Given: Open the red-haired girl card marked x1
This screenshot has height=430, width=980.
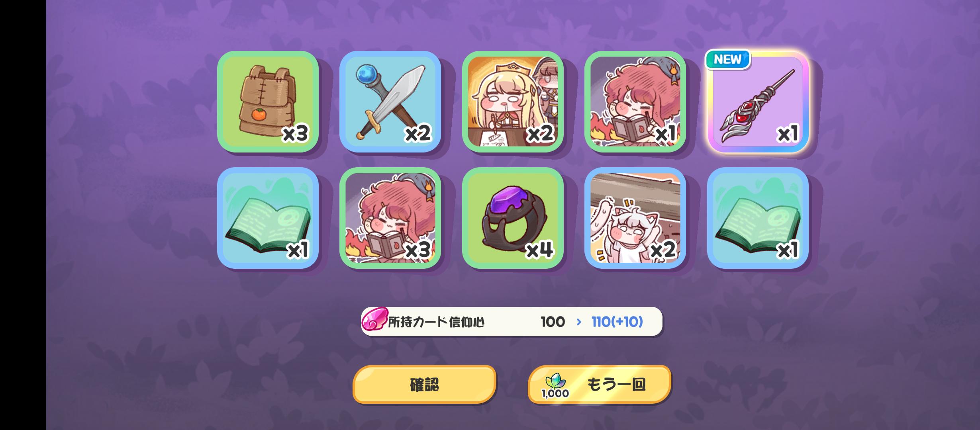Looking at the screenshot, I should [635, 102].
